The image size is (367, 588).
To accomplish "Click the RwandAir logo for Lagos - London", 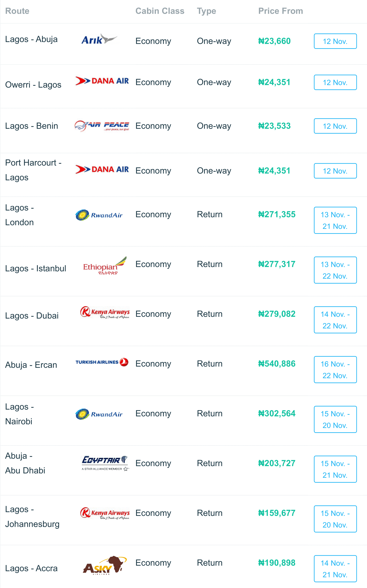I will tap(99, 215).
